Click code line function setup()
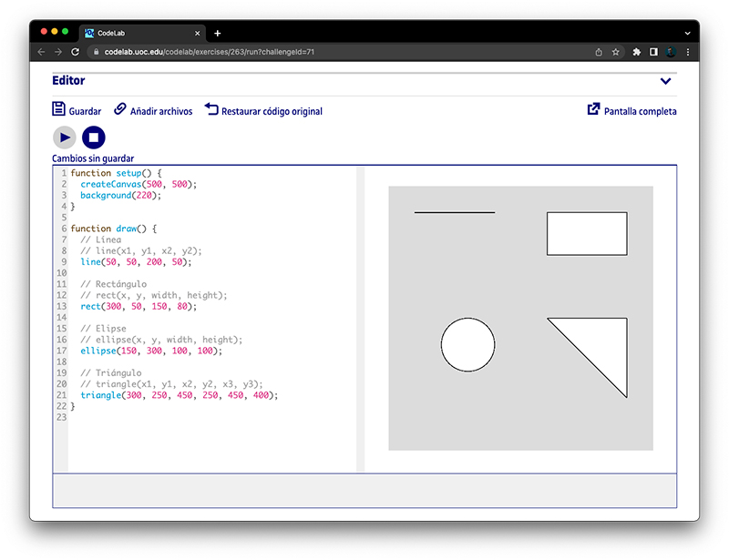This screenshot has height=560, width=729. pyautogui.click(x=117, y=173)
